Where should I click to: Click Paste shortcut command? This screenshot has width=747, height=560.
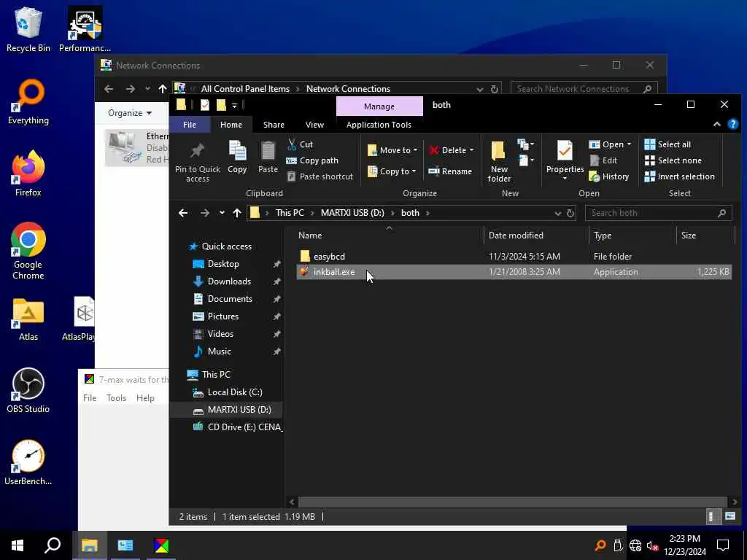coord(320,176)
